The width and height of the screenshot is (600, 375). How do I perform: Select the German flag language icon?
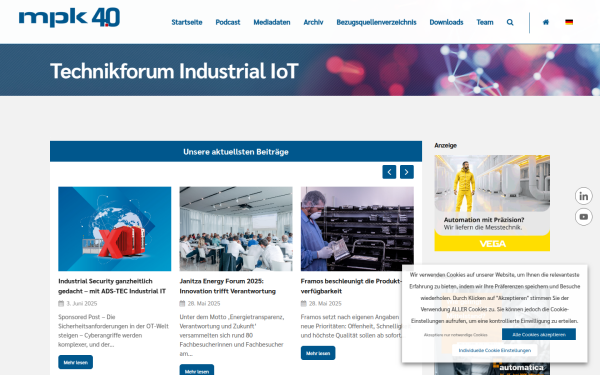(569, 22)
